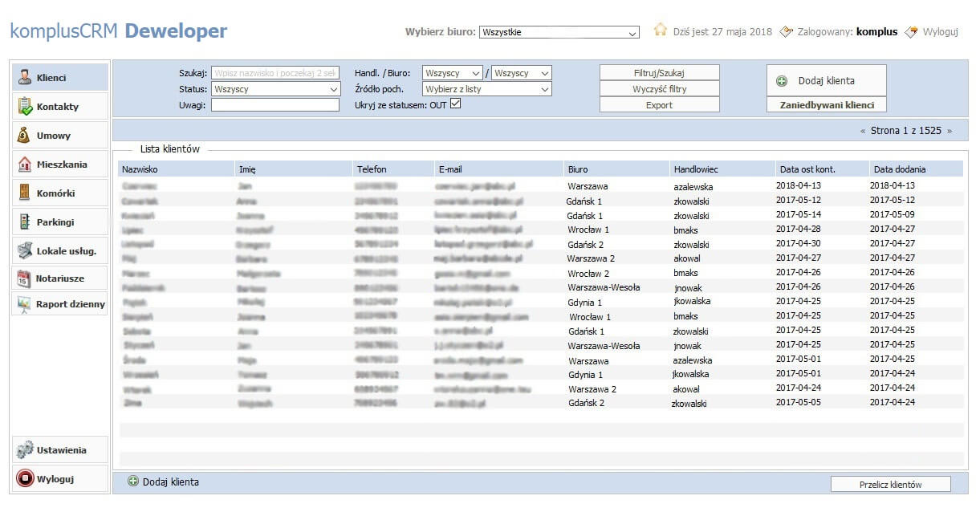
Task: Clear filters with Wyczyść filtry
Action: pyautogui.click(x=660, y=89)
